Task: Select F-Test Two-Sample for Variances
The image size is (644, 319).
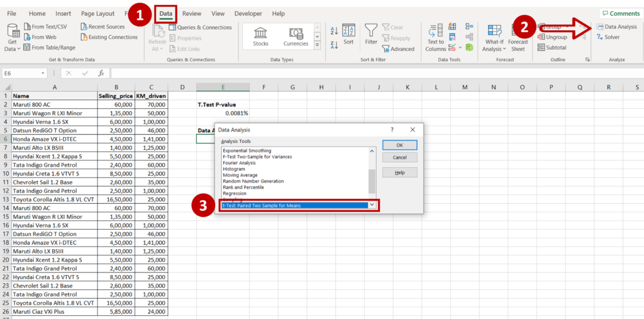Action: (x=257, y=157)
